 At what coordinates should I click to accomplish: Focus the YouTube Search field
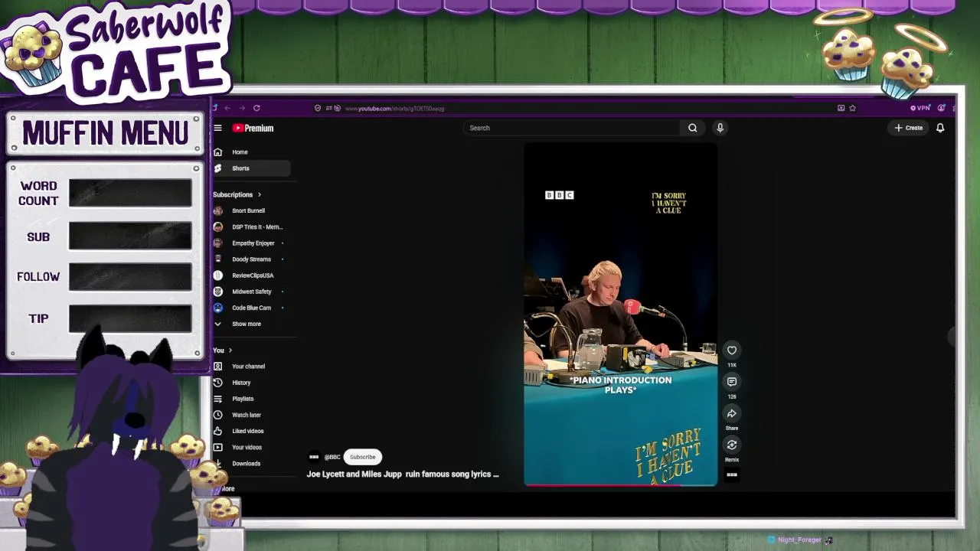(x=572, y=128)
